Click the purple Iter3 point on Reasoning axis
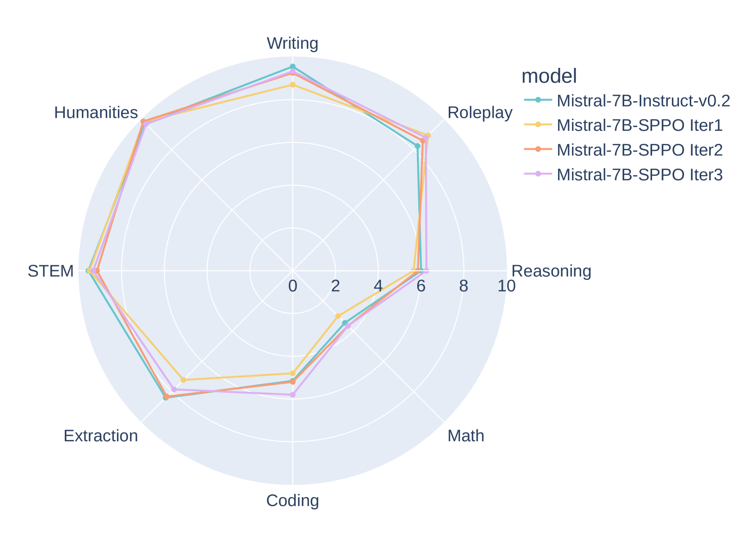 coord(426,271)
